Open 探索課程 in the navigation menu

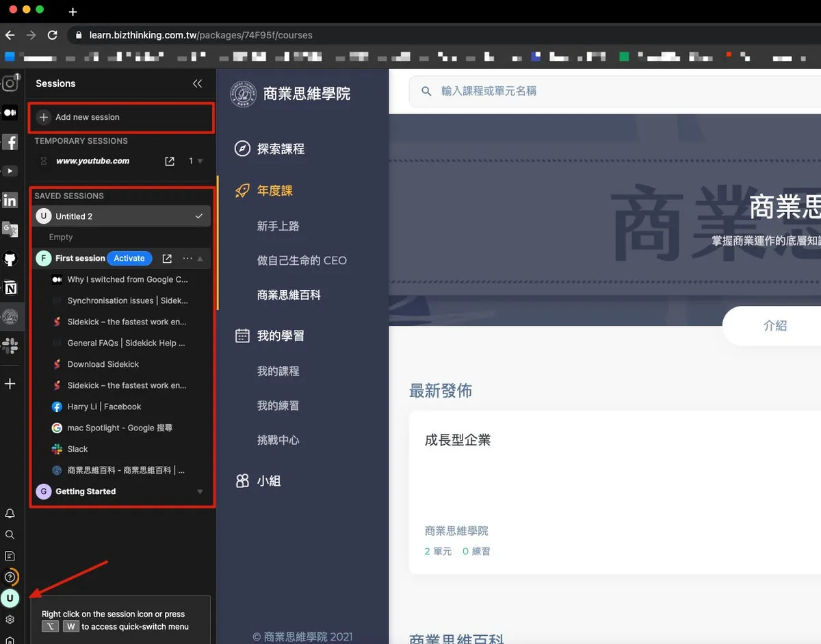[x=281, y=149]
